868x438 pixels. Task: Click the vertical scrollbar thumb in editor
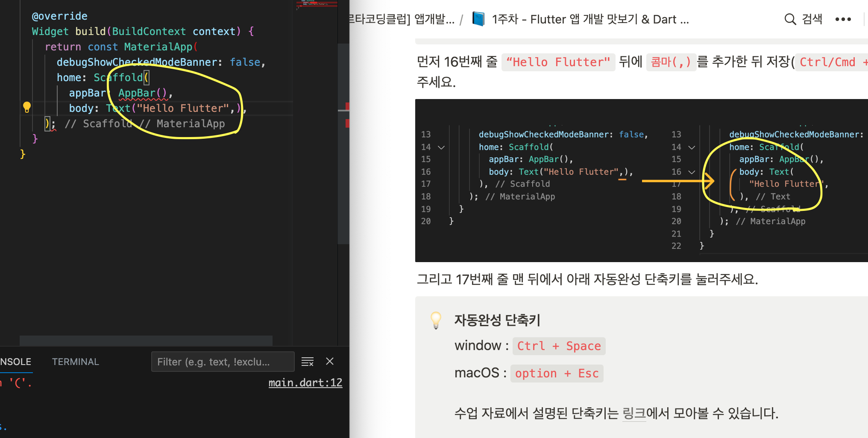[343, 143]
